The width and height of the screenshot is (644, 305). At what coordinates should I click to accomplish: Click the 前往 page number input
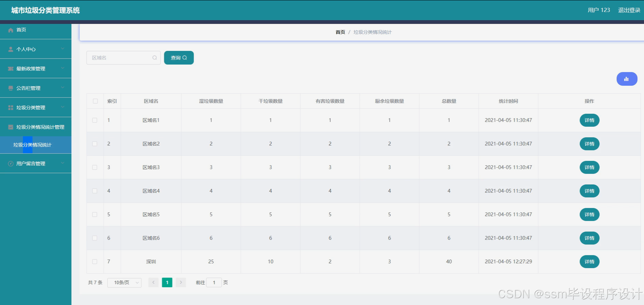(x=214, y=282)
